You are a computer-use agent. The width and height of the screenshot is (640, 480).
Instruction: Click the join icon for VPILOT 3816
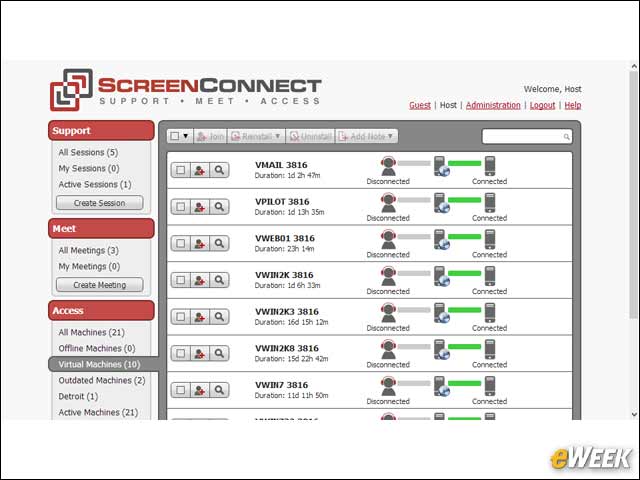coord(200,207)
